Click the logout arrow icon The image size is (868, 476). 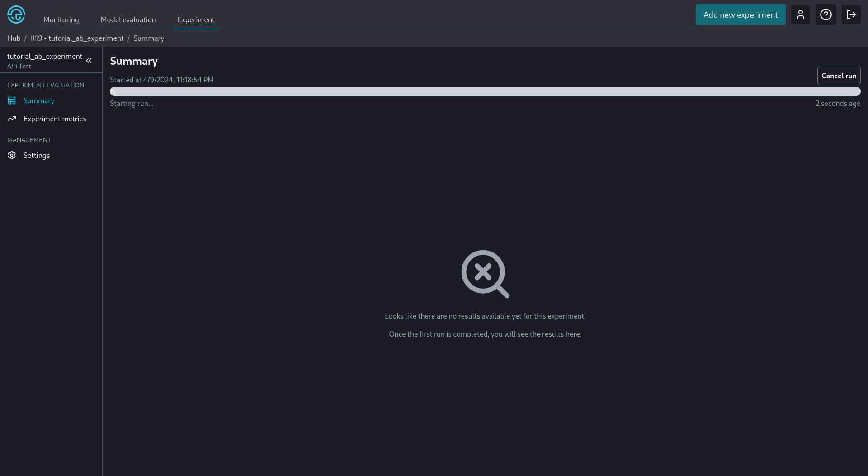pyautogui.click(x=851, y=14)
